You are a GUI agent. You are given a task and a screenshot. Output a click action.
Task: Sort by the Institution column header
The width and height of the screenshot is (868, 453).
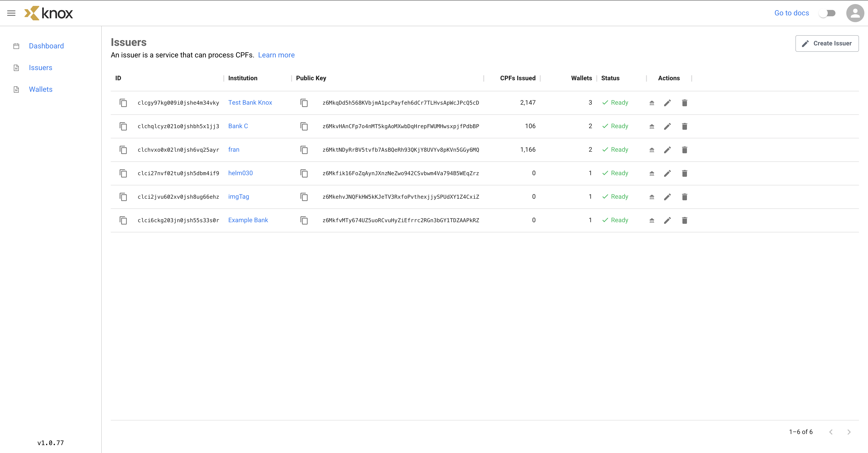243,78
